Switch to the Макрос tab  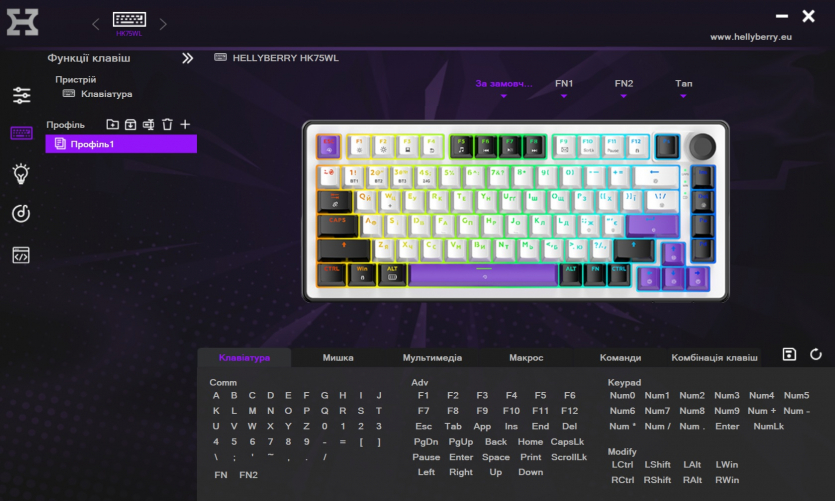[526, 358]
